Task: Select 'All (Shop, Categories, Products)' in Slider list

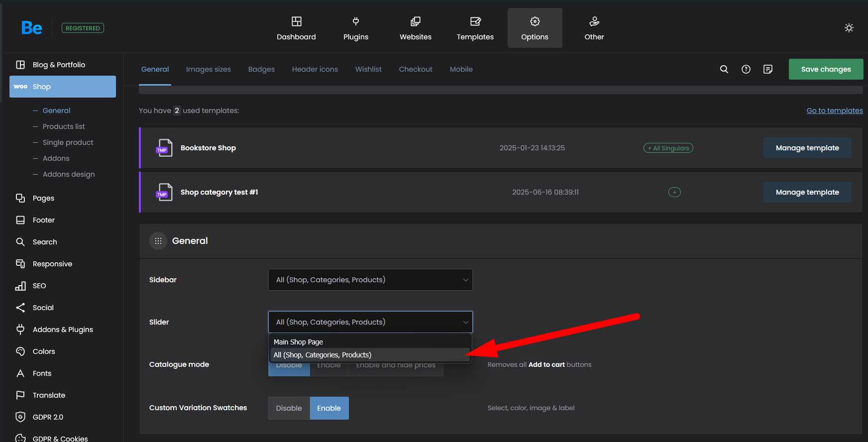Action: [323, 355]
